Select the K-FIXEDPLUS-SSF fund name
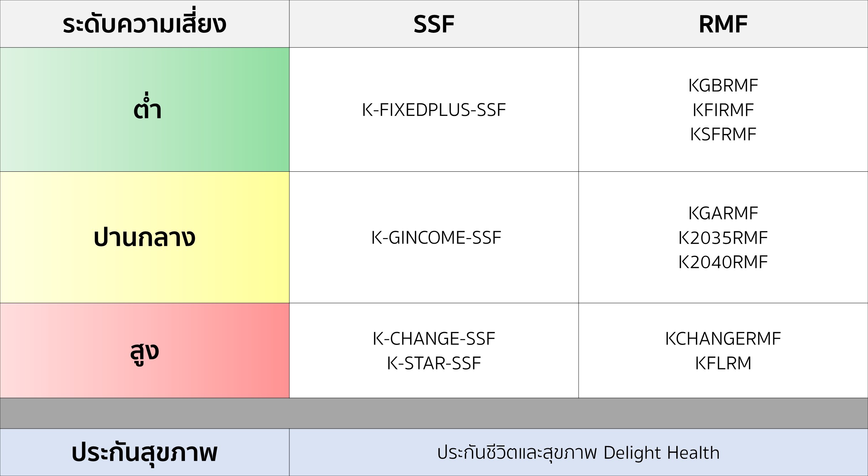The height and width of the screenshot is (476, 868). (434, 110)
